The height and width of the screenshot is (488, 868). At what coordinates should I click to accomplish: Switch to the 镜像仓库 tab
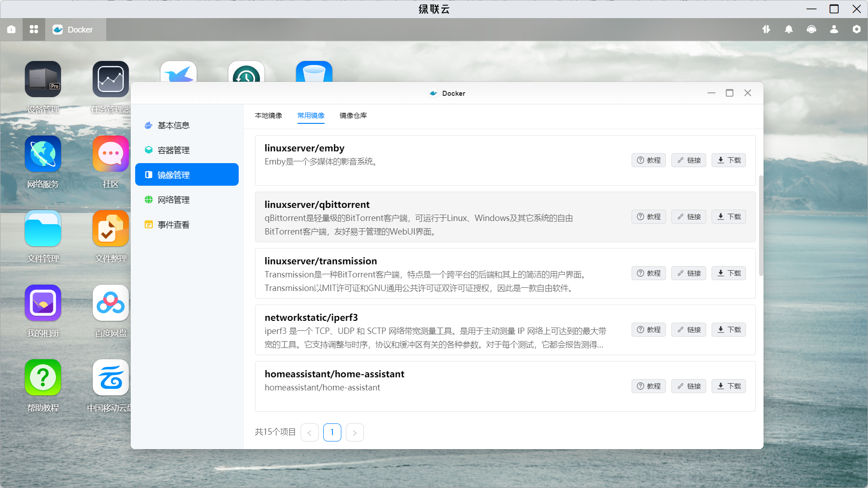tap(353, 116)
